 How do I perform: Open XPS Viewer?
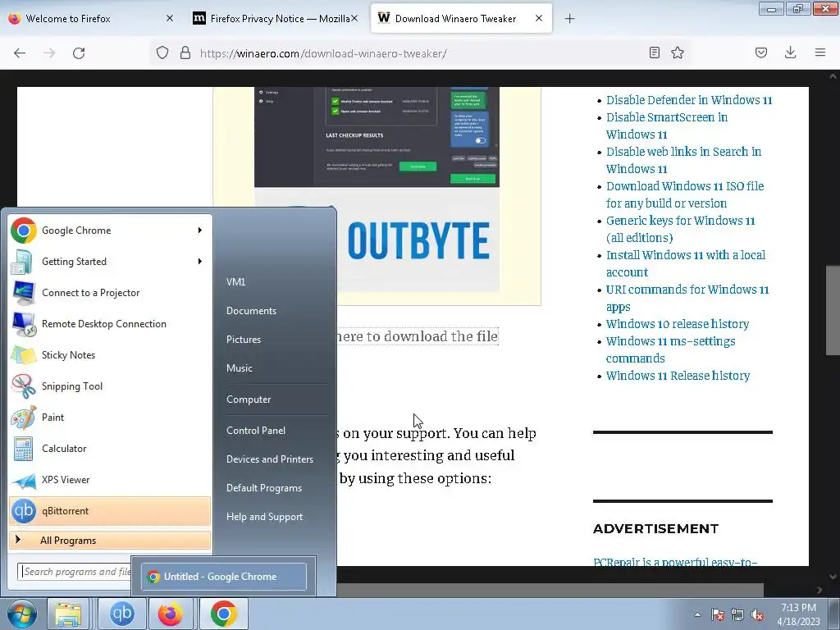point(110,479)
